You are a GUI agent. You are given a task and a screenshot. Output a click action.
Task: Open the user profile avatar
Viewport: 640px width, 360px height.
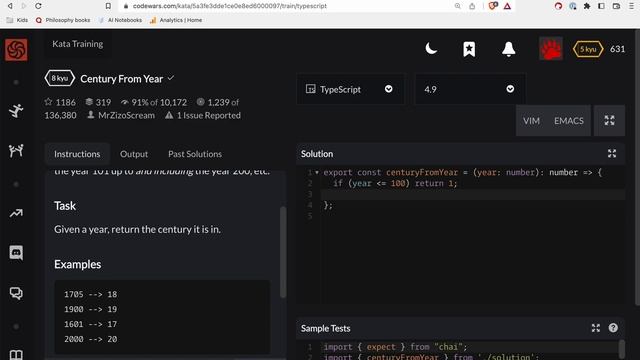551,49
